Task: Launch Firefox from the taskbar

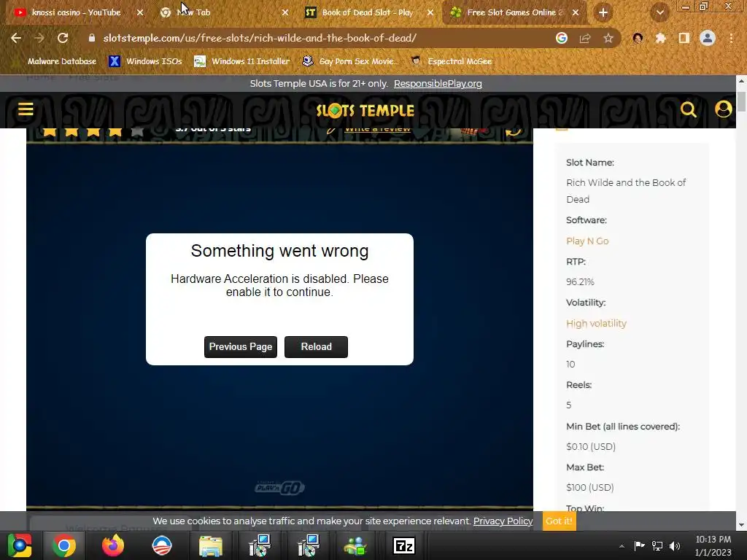Action: coord(113,545)
